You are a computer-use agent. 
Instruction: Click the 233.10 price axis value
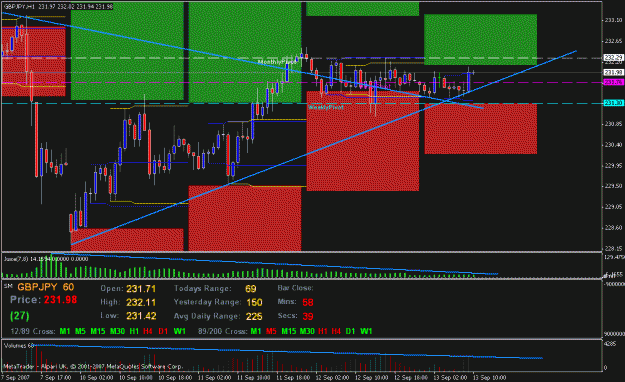click(x=613, y=20)
